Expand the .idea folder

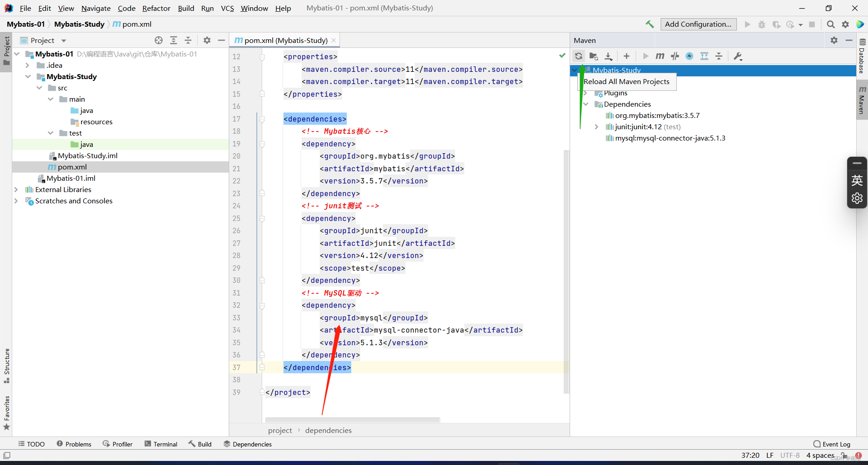[28, 65]
